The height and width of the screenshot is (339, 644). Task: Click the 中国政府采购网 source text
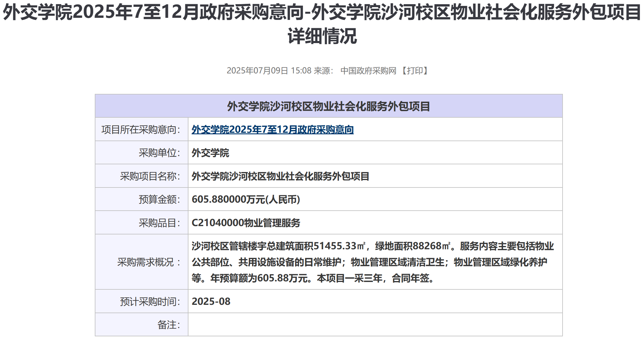[368, 71]
